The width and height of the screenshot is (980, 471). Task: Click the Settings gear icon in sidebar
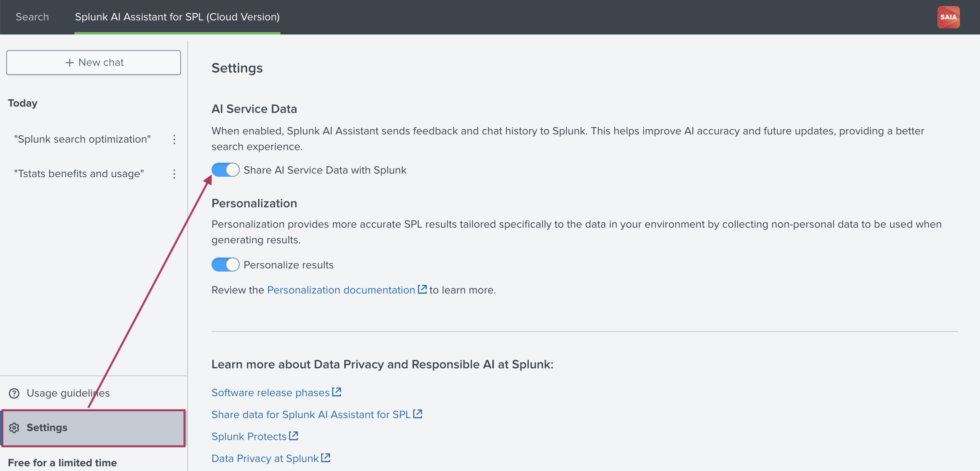click(x=14, y=428)
